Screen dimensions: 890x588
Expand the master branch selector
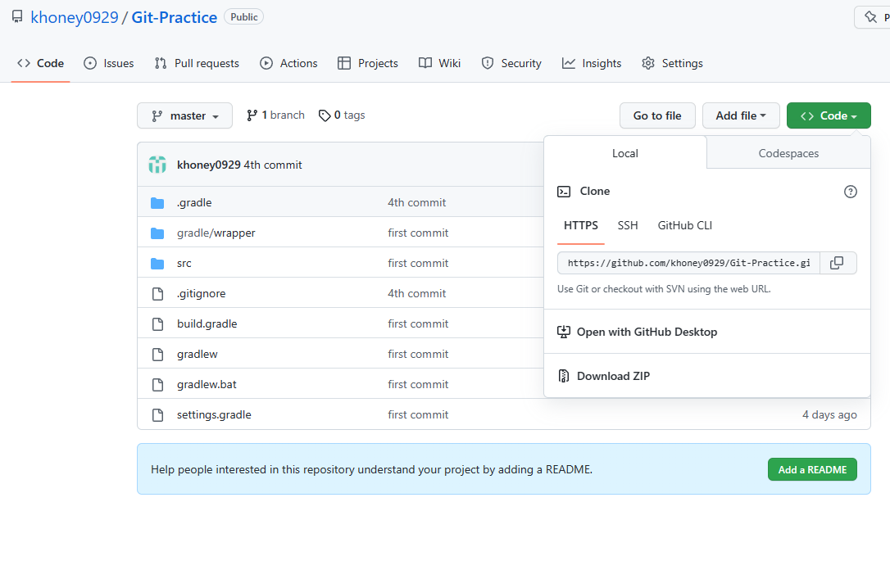pos(184,115)
